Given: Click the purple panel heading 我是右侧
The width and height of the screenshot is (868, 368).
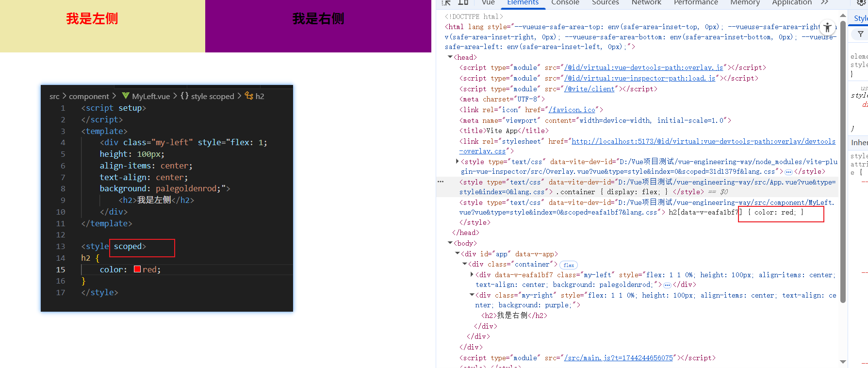Looking at the screenshot, I should coord(318,19).
